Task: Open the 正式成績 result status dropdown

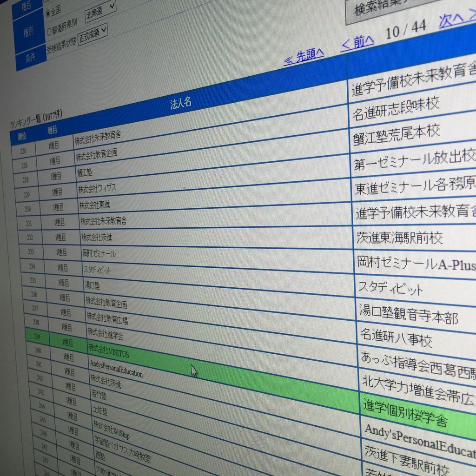Action: coord(93,34)
